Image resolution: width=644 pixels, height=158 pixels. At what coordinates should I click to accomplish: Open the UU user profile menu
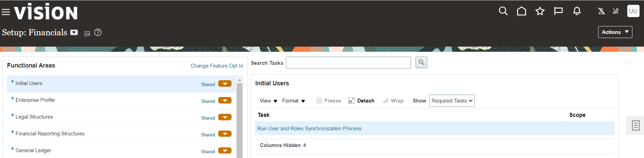pyautogui.click(x=633, y=11)
